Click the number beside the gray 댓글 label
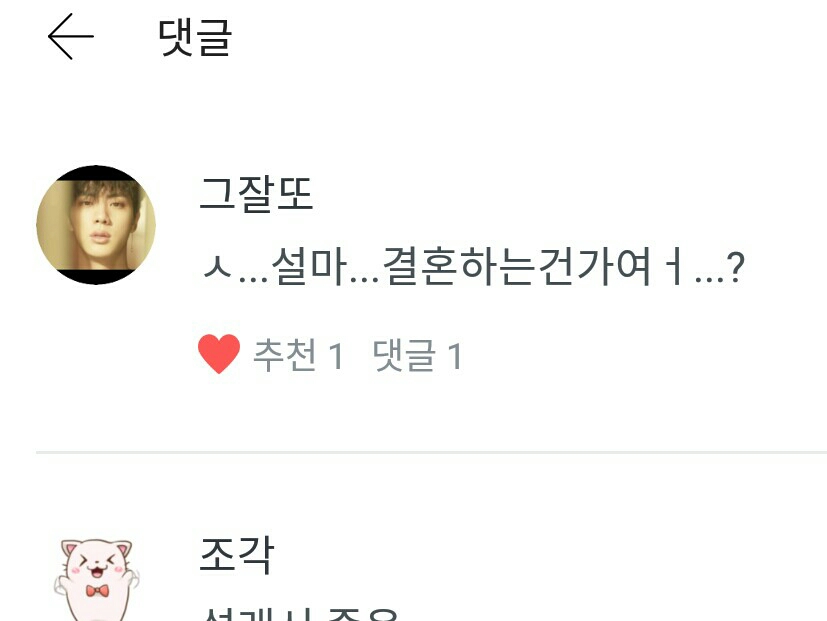The height and width of the screenshot is (621, 827). 455,356
